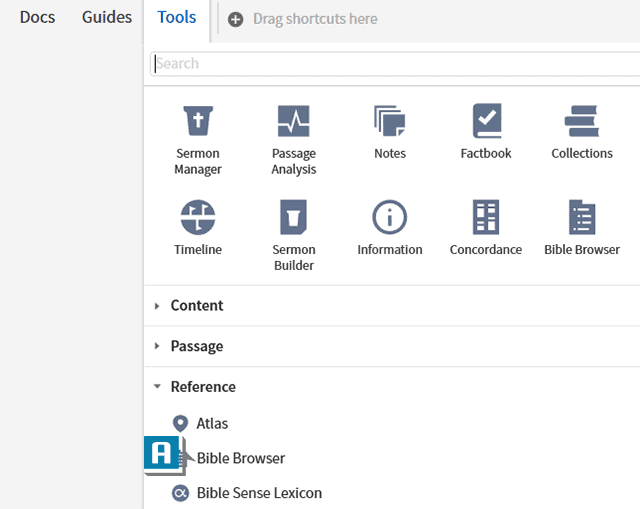Open Bible Browser in the Reference list
This screenshot has height=509, width=640.
point(241,459)
